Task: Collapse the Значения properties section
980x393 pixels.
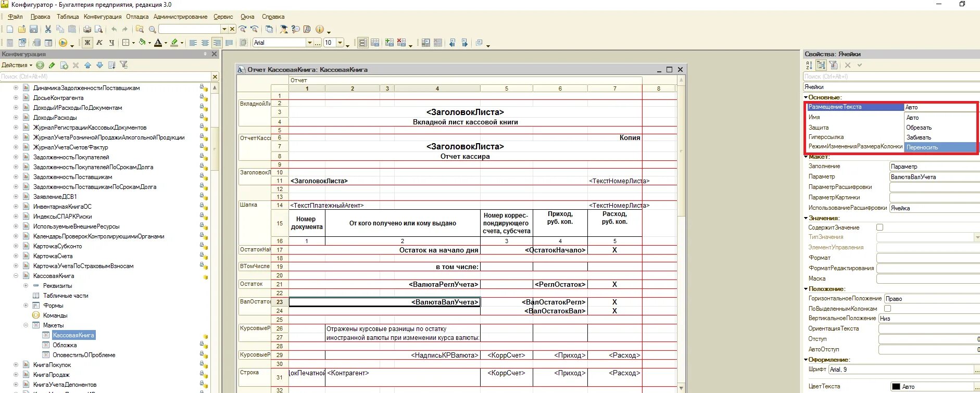Action: [x=806, y=218]
